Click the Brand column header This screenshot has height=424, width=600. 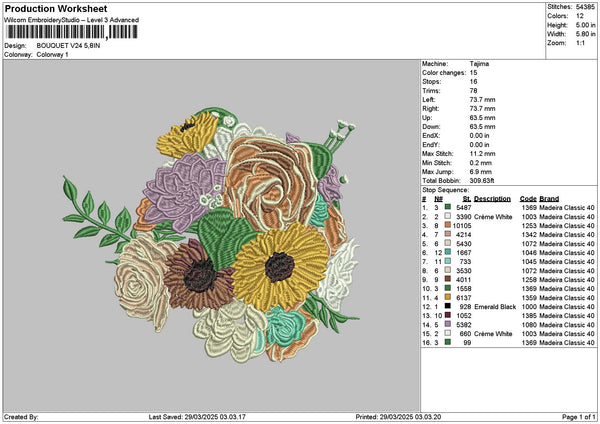549,199
